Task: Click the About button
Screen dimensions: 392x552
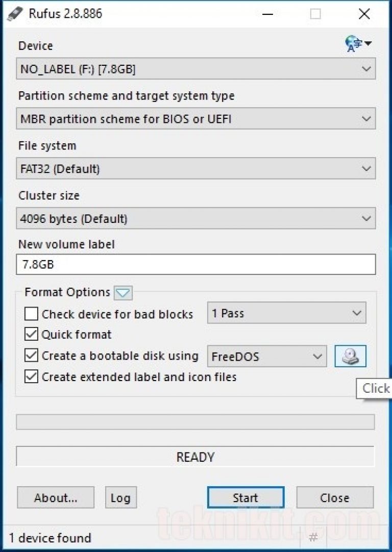Action: [55, 497]
